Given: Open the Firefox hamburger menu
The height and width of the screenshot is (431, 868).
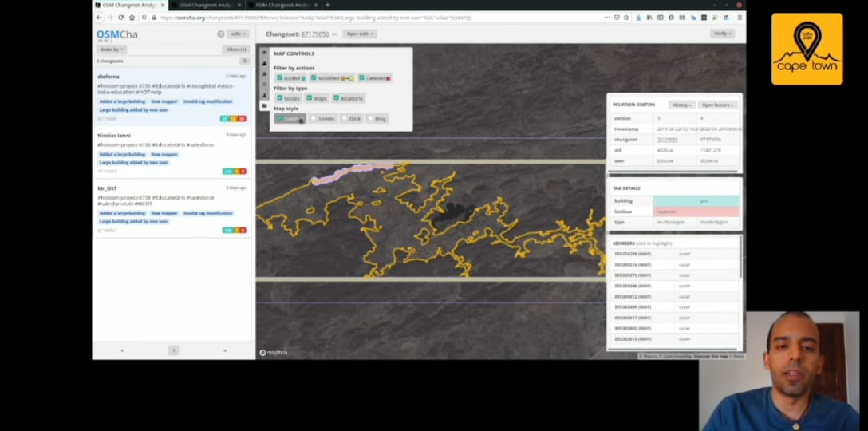Looking at the screenshot, I should (x=739, y=18).
